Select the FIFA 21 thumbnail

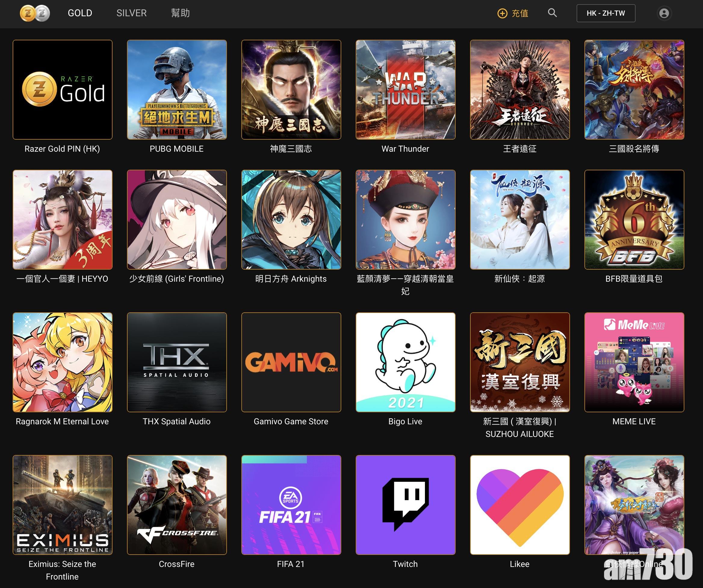(291, 504)
